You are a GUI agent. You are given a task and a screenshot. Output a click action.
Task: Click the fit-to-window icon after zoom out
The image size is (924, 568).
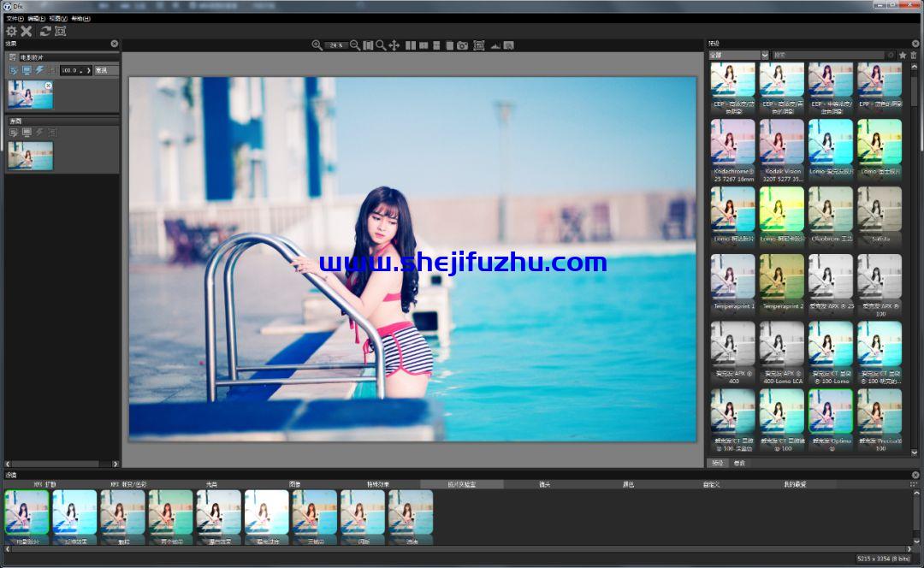click(368, 45)
